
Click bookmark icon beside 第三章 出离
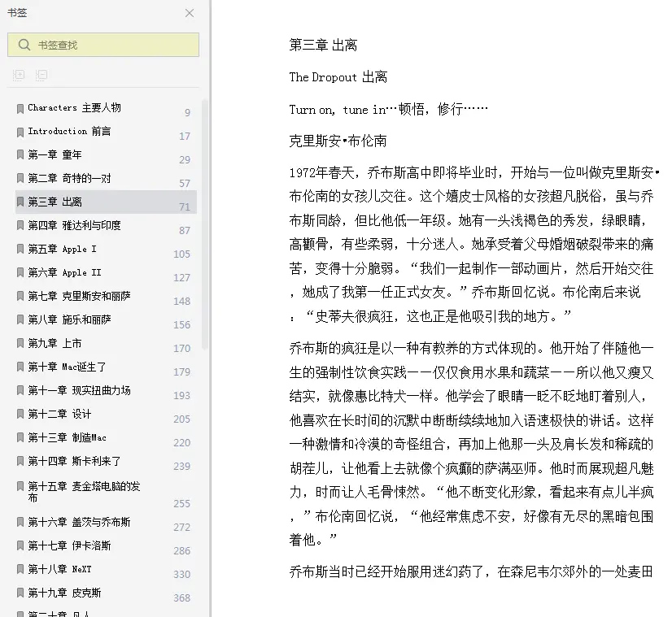20,202
